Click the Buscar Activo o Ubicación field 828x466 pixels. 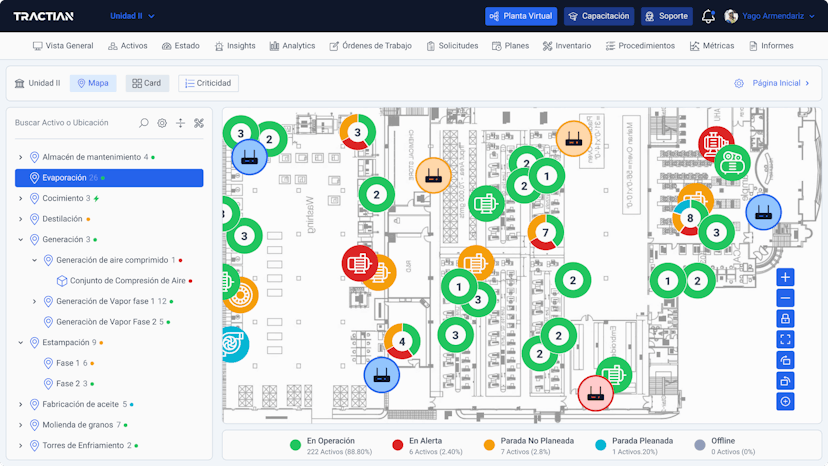pos(70,123)
